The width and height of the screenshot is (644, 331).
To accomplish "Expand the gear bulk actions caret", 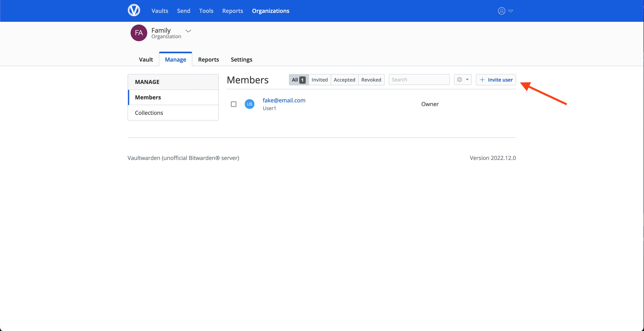I will pos(467,80).
